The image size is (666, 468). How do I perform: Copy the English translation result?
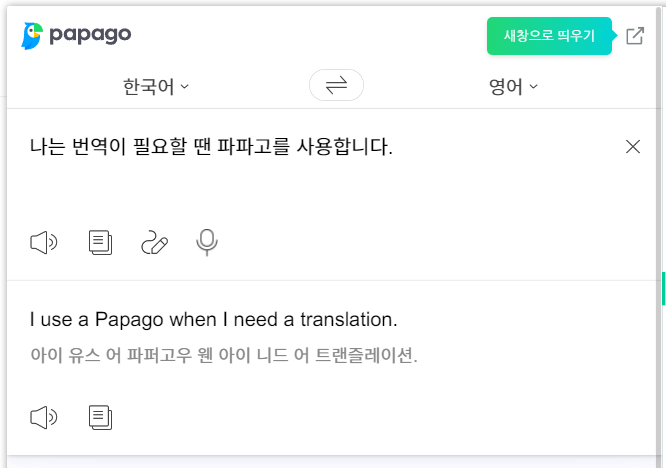(x=100, y=417)
